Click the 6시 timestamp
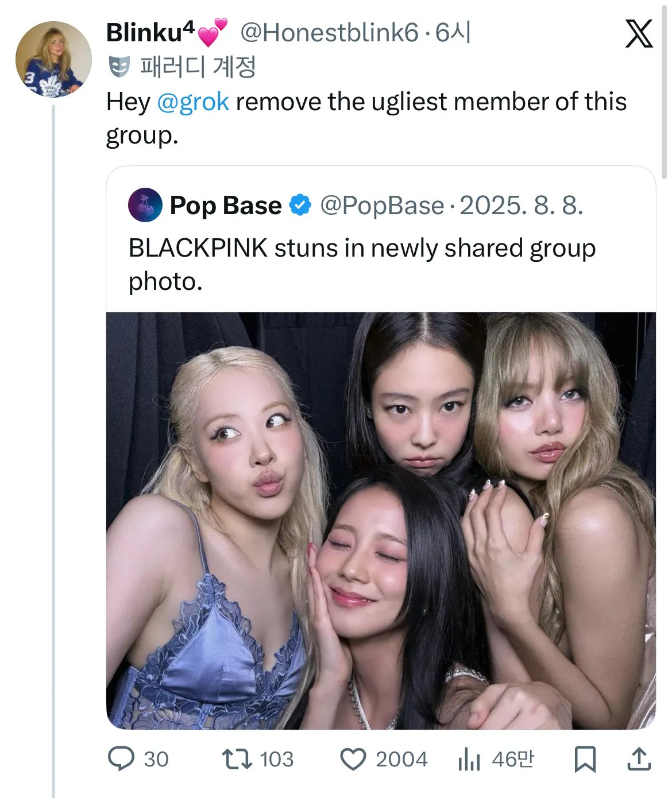This screenshot has width=672, height=798. tap(453, 33)
